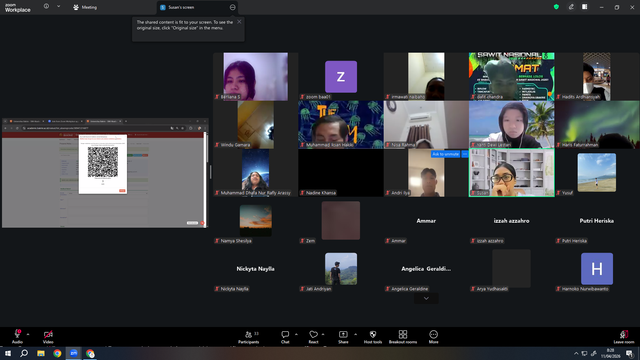This screenshot has width=640, height=360.
Task: Open the Chat panel
Action: tap(285, 337)
